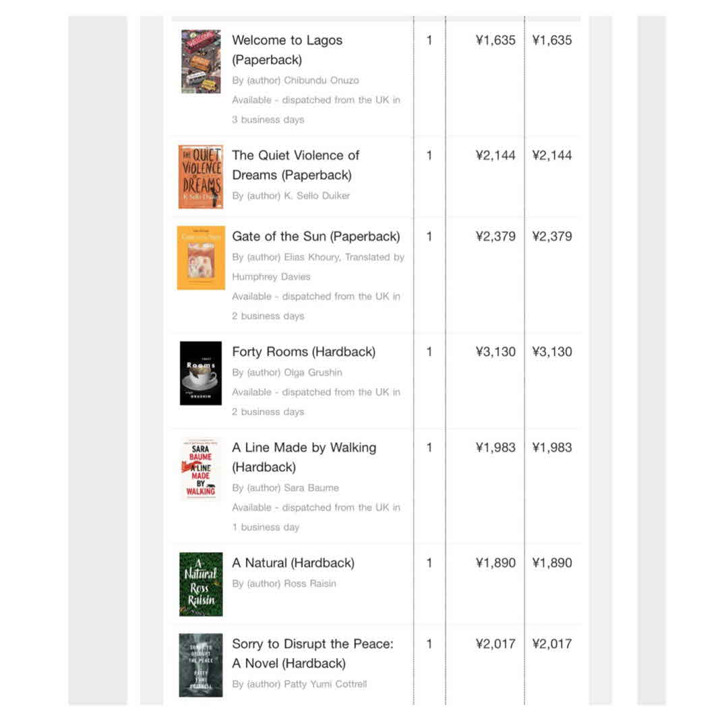The width and height of the screenshot is (728, 728).
Task: Click the Gate of the Sun cover
Action: tap(201, 258)
